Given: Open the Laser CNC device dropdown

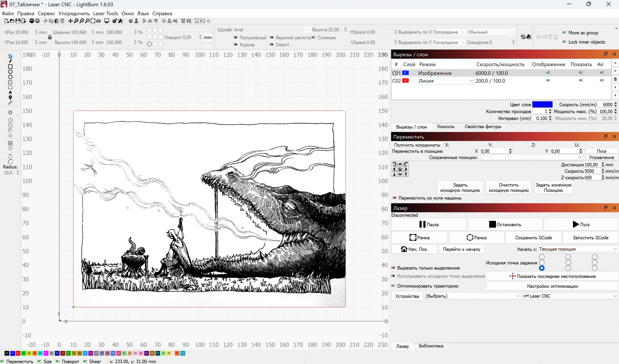Looking at the screenshot, I should (x=570, y=296).
